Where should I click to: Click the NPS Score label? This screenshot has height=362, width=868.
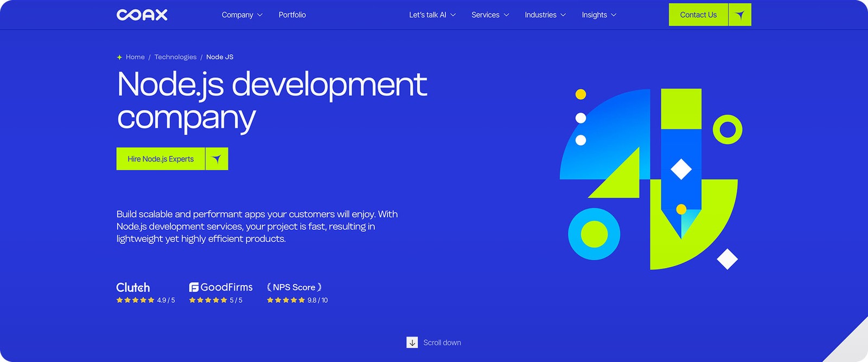(294, 287)
